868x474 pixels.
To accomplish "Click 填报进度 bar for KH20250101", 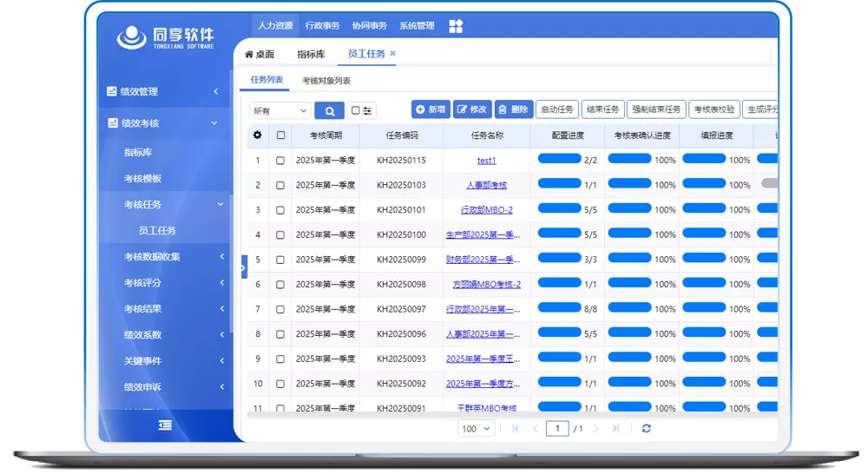I will 704,208.
